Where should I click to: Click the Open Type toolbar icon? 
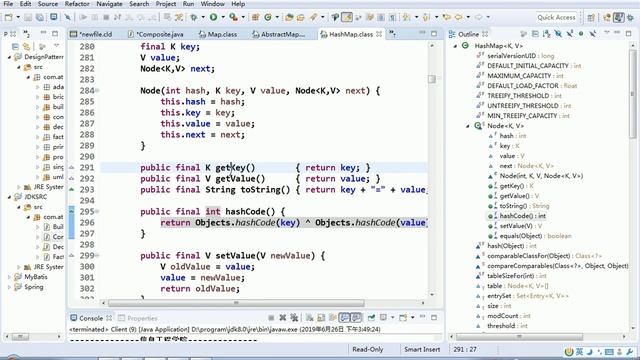click(289, 17)
